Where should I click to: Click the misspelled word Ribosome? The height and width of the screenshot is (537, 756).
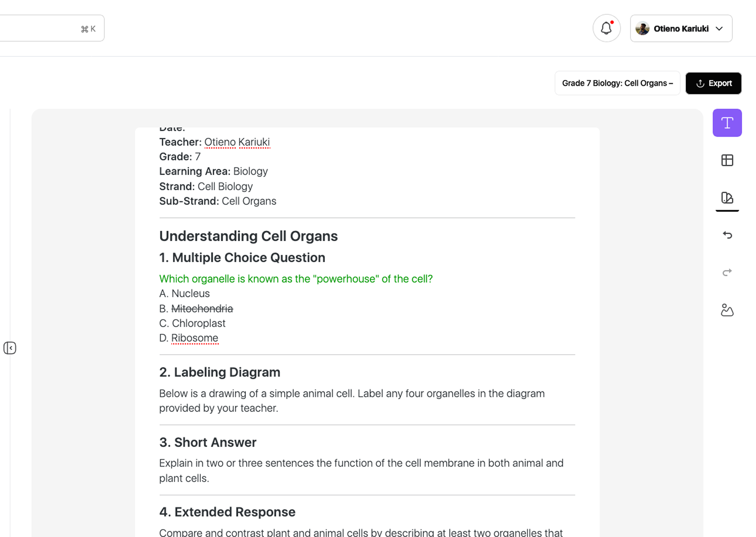pos(194,338)
